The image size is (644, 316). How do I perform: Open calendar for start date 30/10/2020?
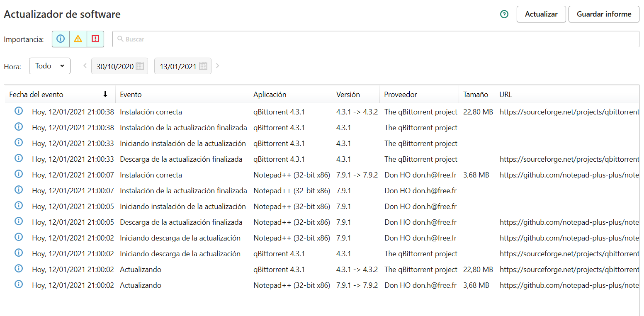click(x=140, y=66)
